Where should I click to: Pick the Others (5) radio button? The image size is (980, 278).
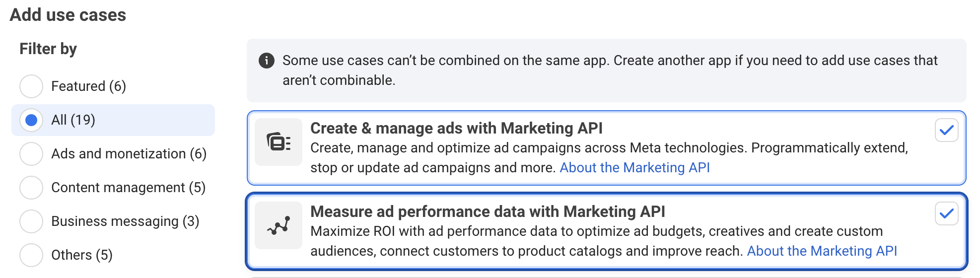[31, 255]
